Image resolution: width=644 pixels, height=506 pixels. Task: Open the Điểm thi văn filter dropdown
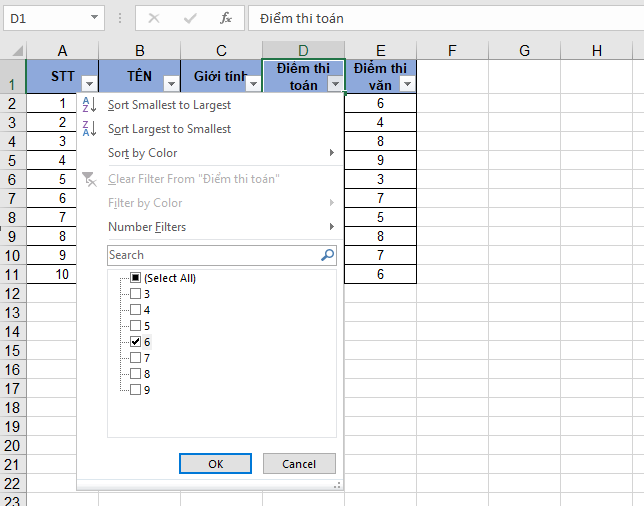(407, 85)
